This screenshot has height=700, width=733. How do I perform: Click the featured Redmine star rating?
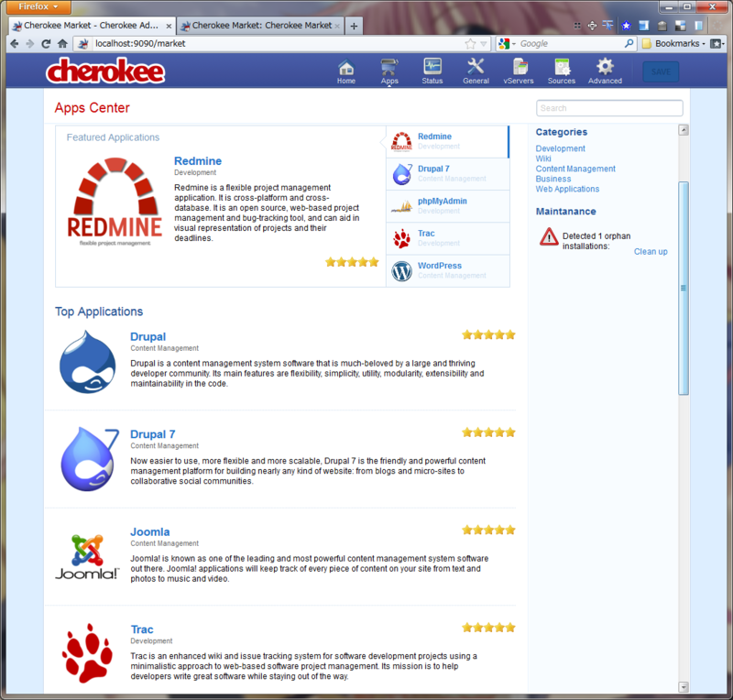[x=352, y=262]
